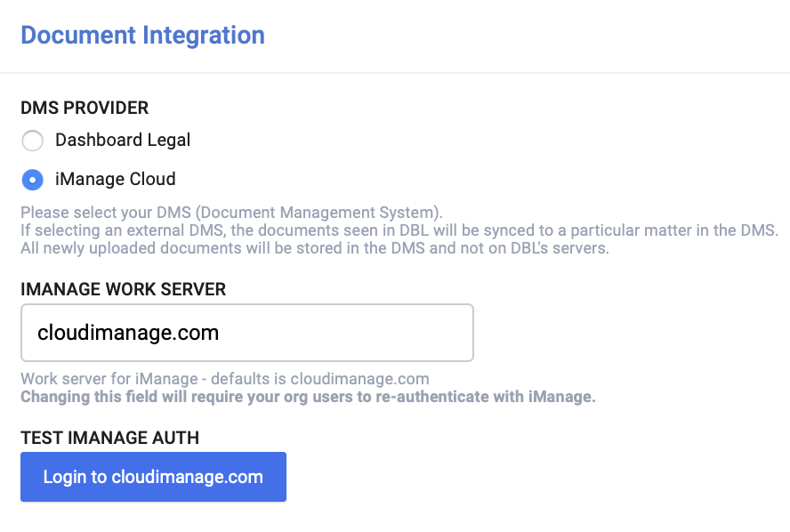Click the TEST IMANAGE AUTH label
Screen dimensions: 790x532
(109, 438)
